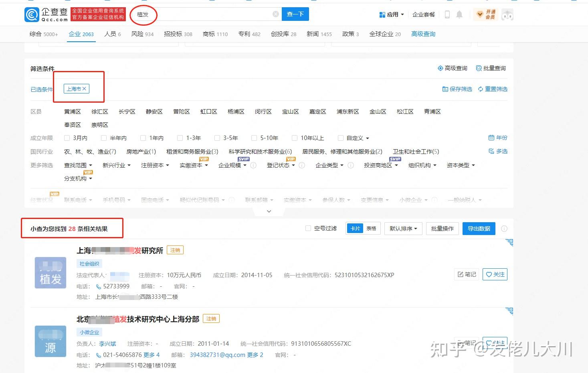Click the 年份 calendar icon
588x373 pixels.
click(491, 138)
